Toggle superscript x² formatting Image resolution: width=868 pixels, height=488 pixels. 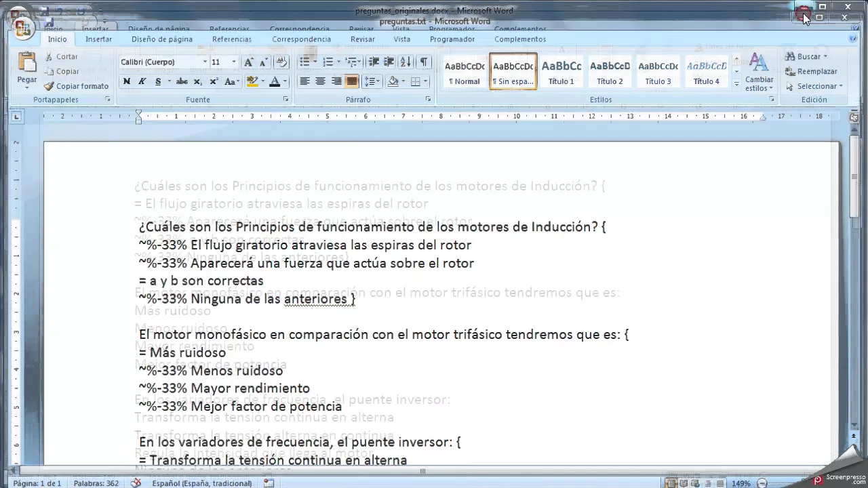(x=214, y=81)
